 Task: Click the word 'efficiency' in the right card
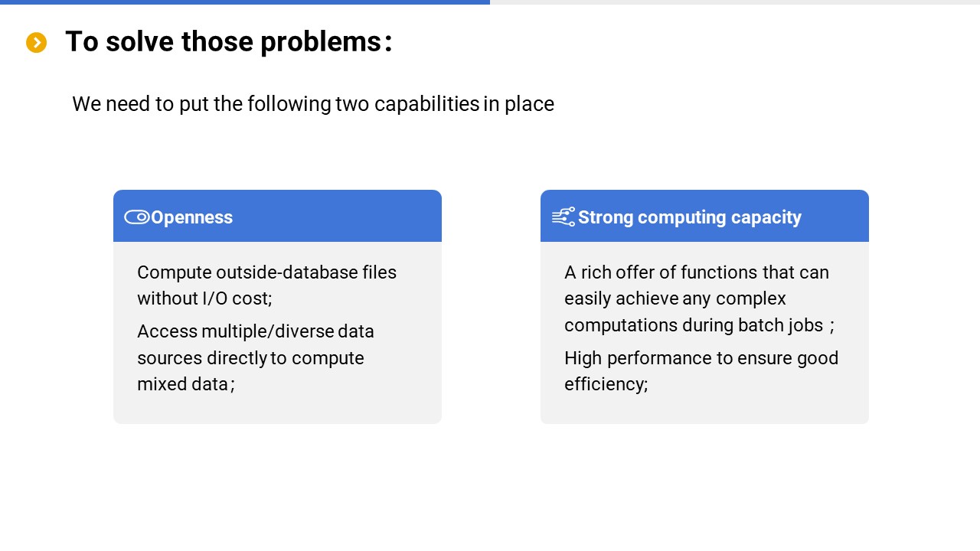(x=604, y=384)
